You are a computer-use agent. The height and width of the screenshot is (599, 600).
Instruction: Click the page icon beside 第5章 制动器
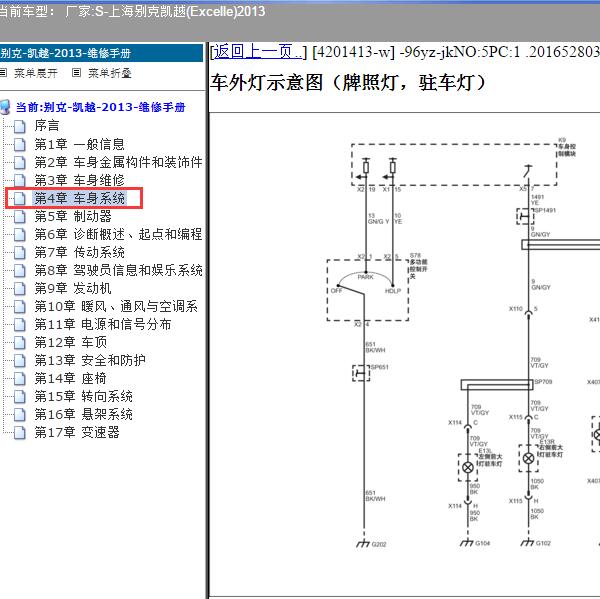point(20,216)
